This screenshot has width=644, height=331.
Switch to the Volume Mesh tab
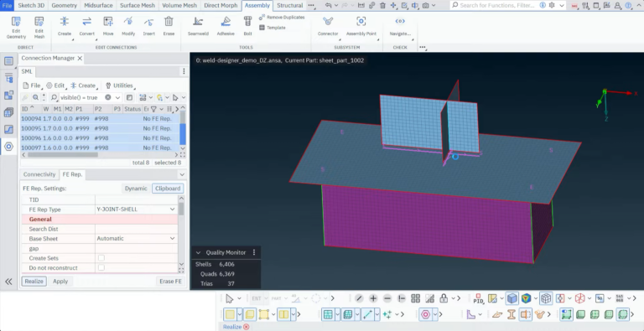pos(179,5)
